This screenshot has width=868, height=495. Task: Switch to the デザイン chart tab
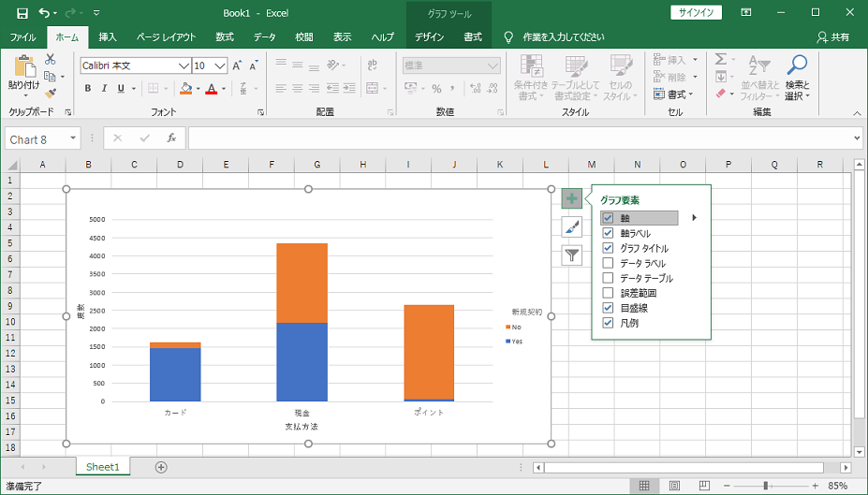click(x=429, y=37)
